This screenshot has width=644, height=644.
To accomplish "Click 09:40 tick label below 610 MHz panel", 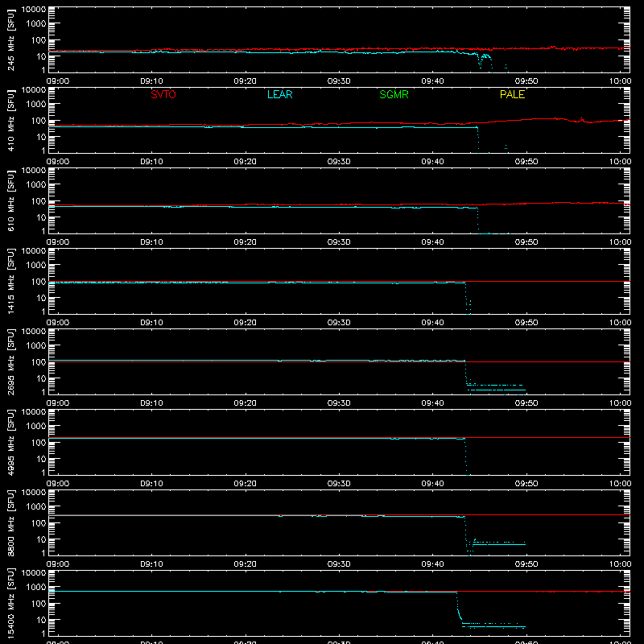I will 432,242.
